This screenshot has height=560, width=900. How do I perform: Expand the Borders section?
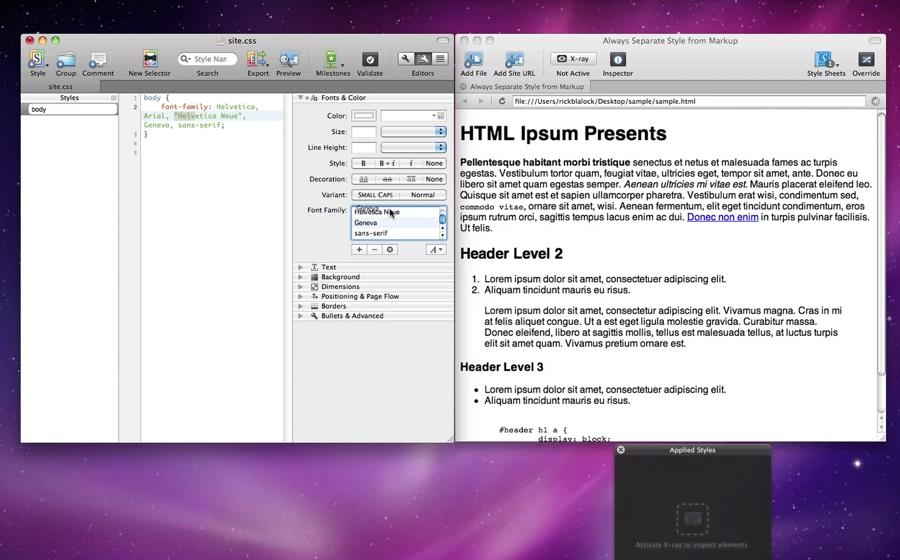click(x=300, y=306)
